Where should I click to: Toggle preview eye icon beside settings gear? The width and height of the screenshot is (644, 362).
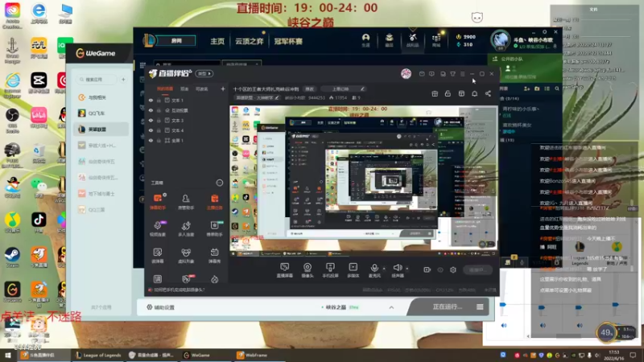[x=440, y=269]
